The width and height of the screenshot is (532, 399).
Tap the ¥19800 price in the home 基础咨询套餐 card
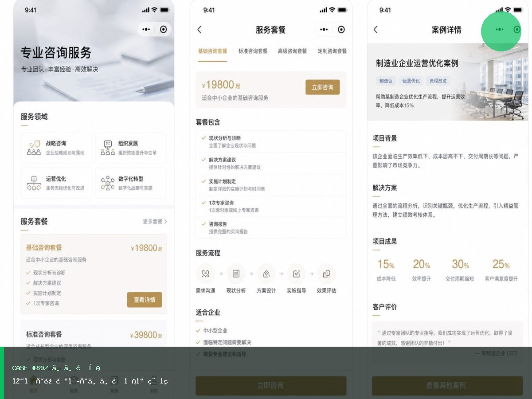click(146, 248)
